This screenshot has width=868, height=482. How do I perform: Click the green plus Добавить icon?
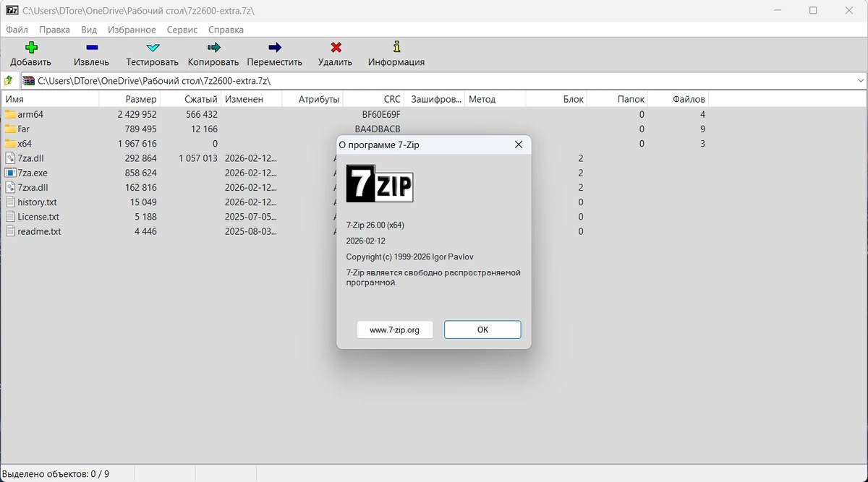pyautogui.click(x=31, y=48)
